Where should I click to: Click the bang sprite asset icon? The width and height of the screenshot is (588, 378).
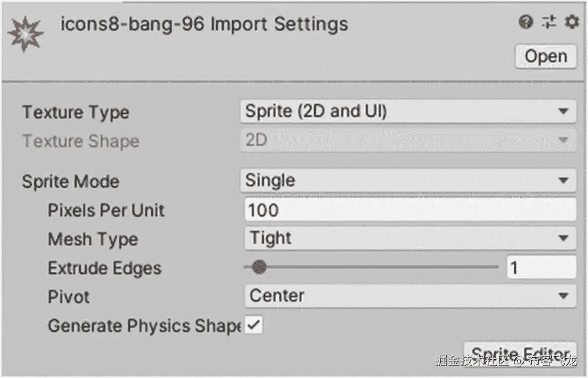point(25,34)
